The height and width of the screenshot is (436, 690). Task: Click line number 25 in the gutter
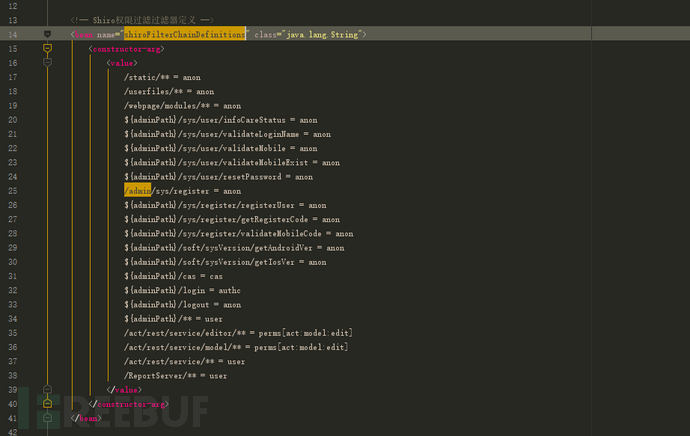(13, 191)
